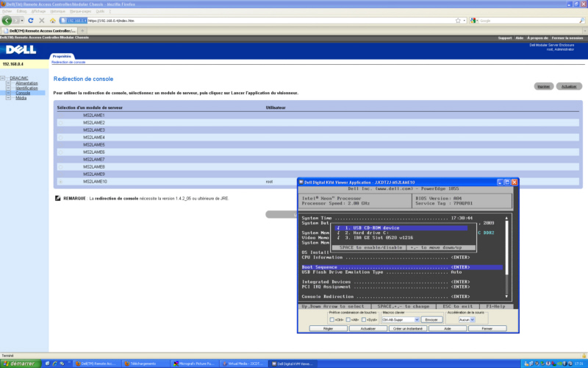Image resolution: width=588 pixels, height=368 pixels.
Task: Select the MS2LAME2 radio button
Action: pyautogui.click(x=60, y=123)
